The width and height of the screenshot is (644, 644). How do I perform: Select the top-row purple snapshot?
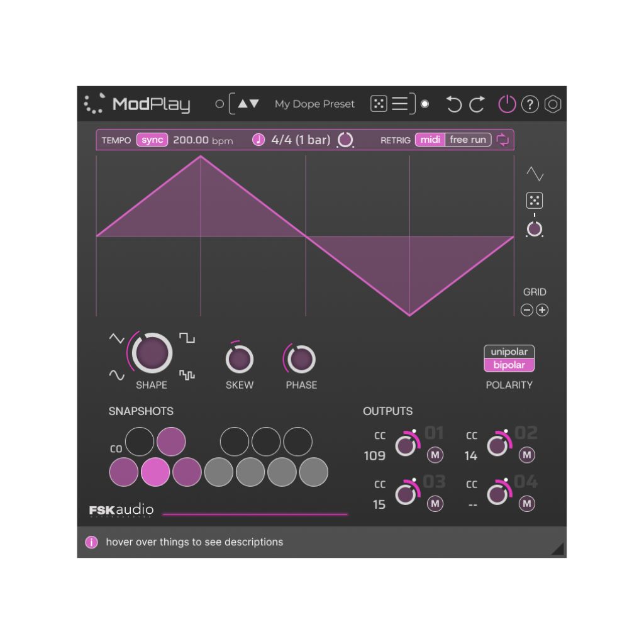click(171, 441)
